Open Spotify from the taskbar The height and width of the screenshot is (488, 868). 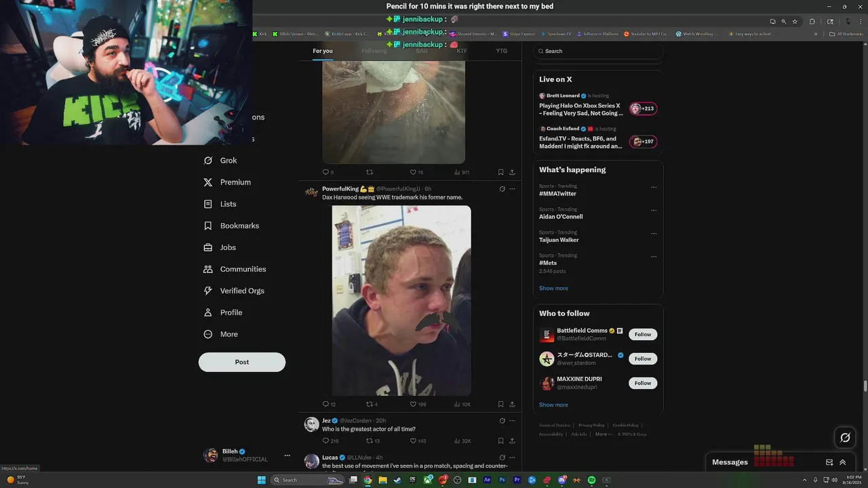591,480
